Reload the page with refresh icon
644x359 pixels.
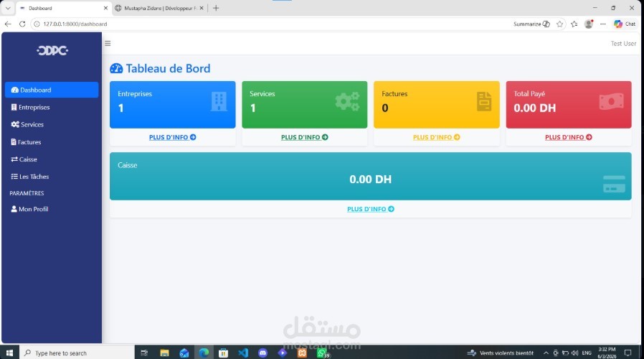click(22, 24)
